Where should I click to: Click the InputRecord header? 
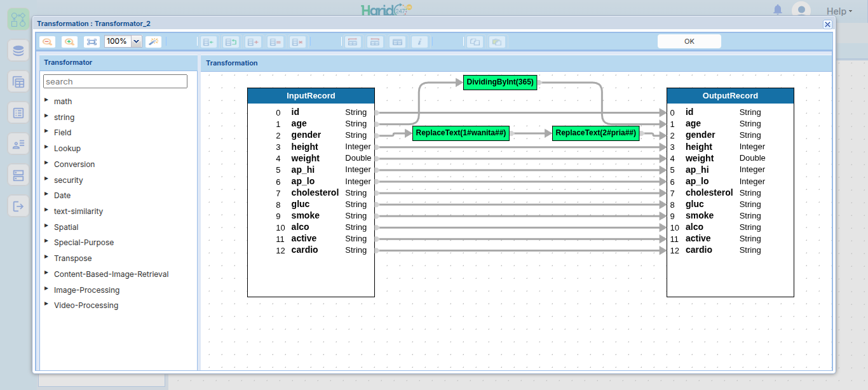pyautogui.click(x=311, y=96)
